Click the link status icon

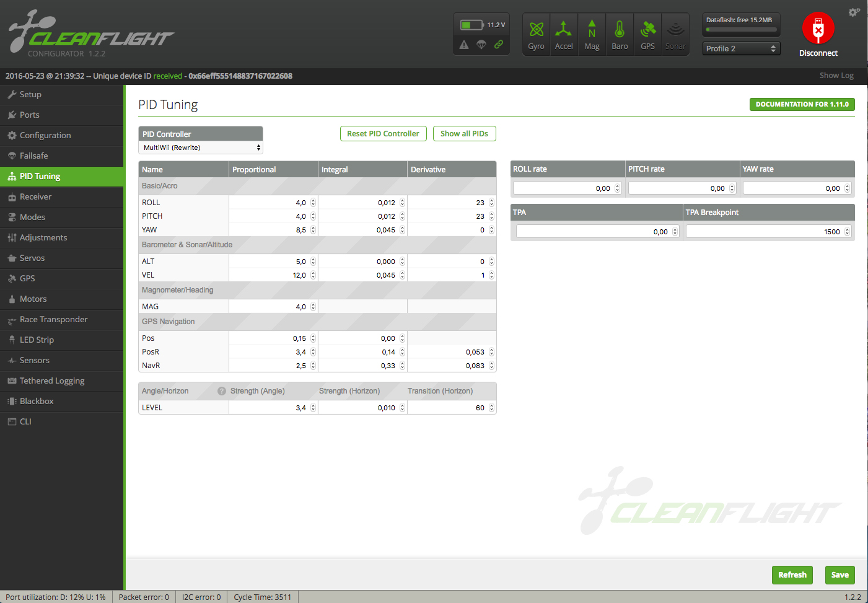point(499,45)
